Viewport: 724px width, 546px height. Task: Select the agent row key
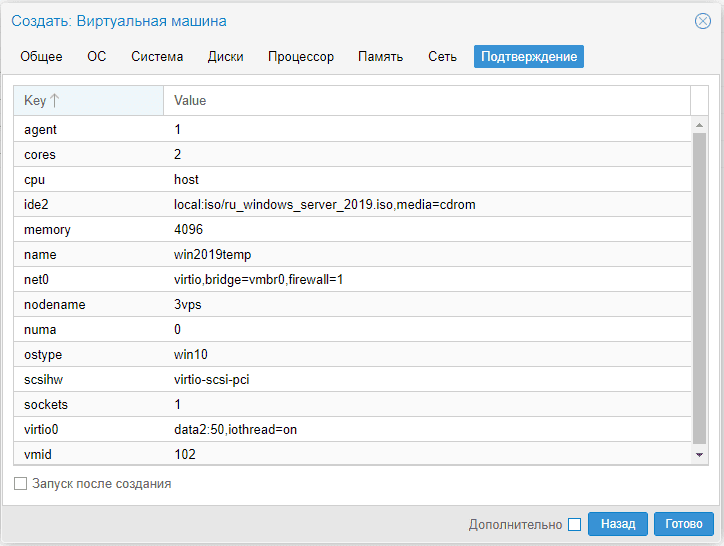click(40, 129)
